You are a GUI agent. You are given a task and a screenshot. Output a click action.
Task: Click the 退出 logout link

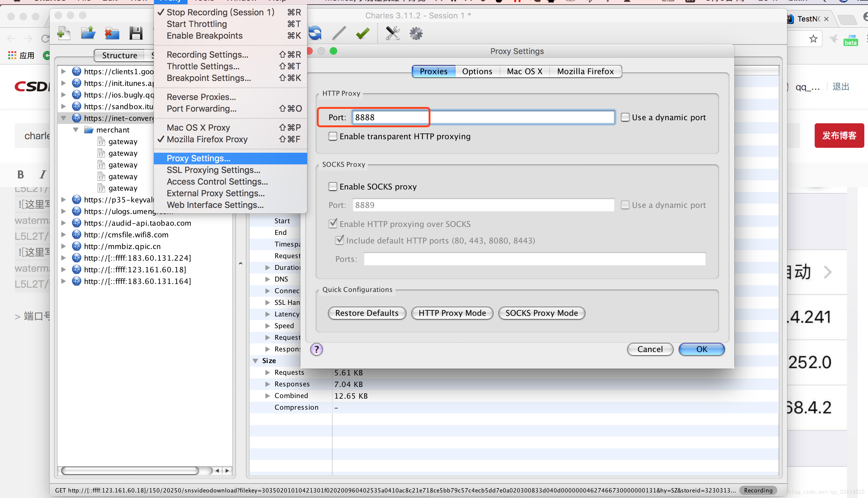click(x=841, y=87)
